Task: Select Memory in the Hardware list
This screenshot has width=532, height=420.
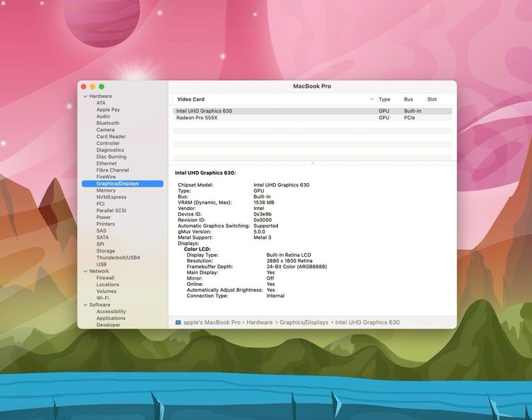Action: pyautogui.click(x=106, y=191)
